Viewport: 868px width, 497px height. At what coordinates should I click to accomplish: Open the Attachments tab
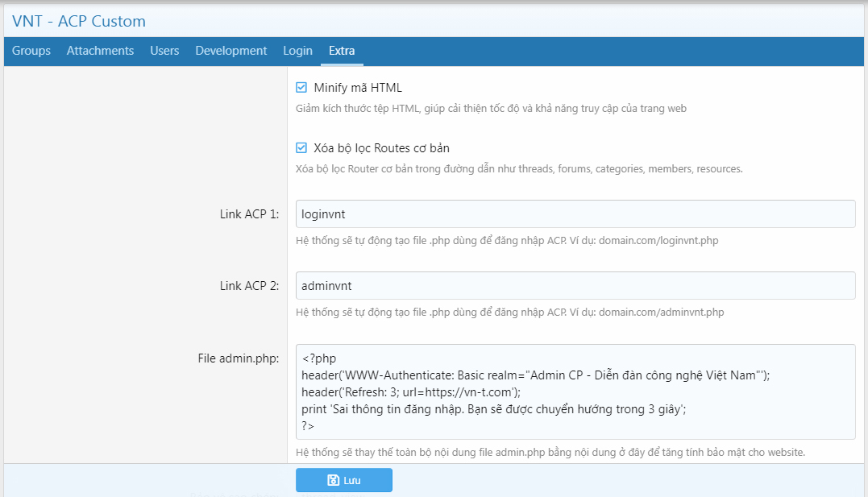(x=100, y=51)
